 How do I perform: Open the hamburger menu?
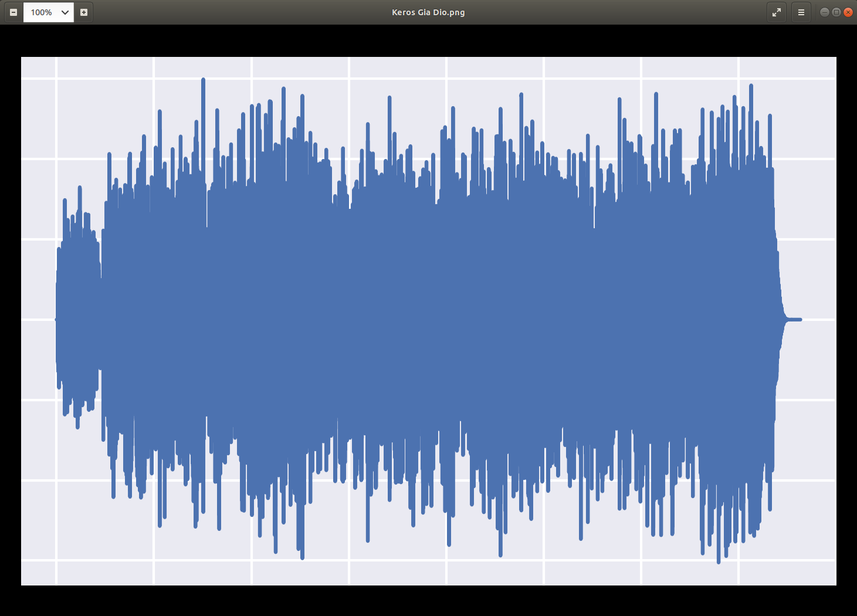point(801,12)
